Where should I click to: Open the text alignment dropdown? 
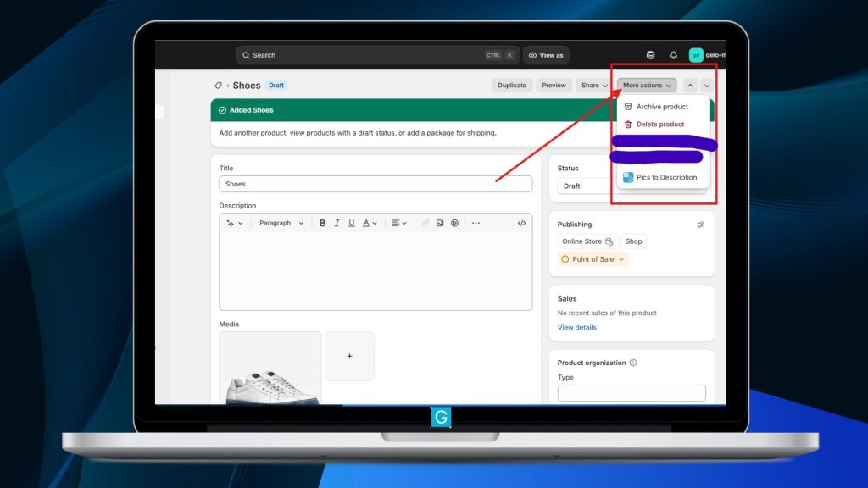click(x=398, y=223)
